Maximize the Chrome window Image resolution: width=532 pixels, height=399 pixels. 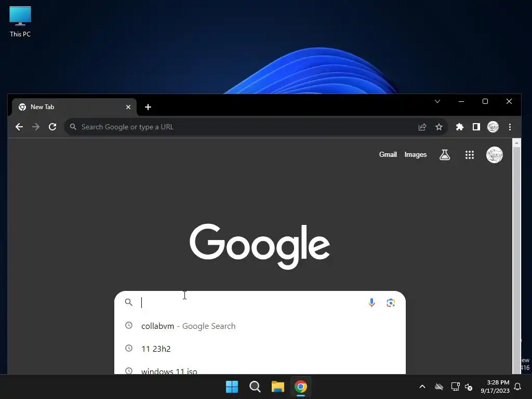click(x=485, y=101)
